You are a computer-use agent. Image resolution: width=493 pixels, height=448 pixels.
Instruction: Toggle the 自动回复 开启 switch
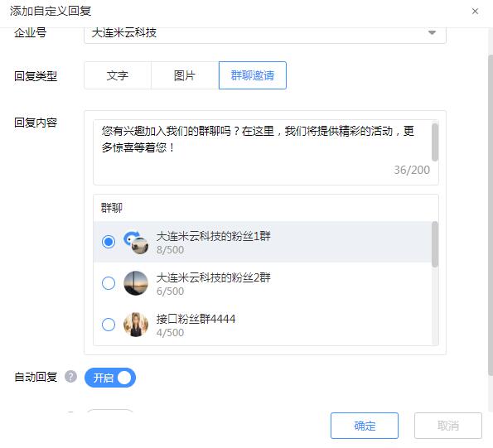point(110,378)
